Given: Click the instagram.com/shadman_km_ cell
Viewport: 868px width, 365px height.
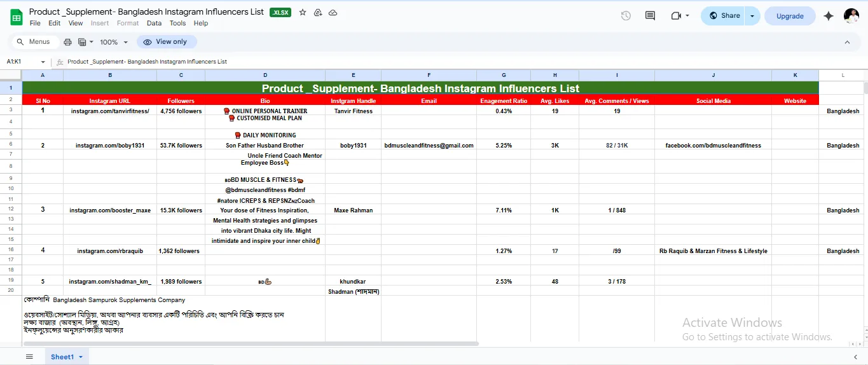Looking at the screenshot, I should coord(110,281).
